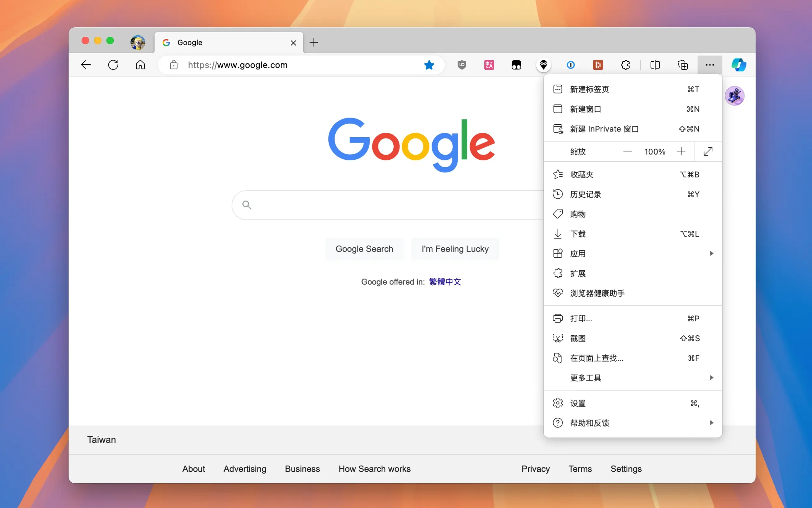Expand the 帮助和反馈 submenu
The image size is (812, 508).
(x=633, y=423)
